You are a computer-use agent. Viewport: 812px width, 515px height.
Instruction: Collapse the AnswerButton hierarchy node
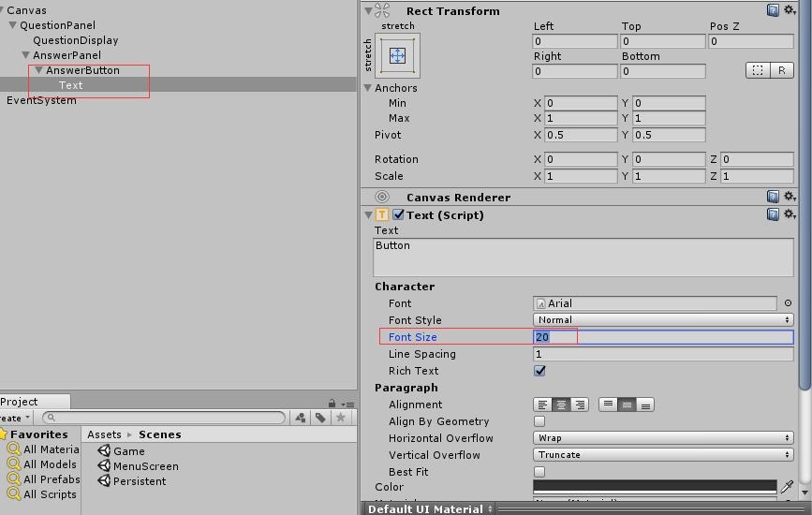(38, 70)
